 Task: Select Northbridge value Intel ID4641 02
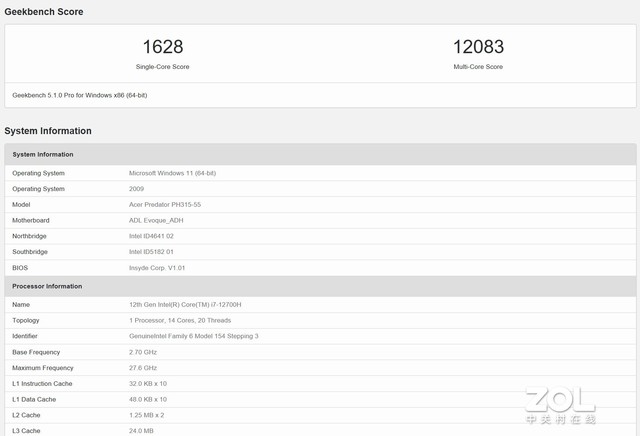(x=151, y=236)
